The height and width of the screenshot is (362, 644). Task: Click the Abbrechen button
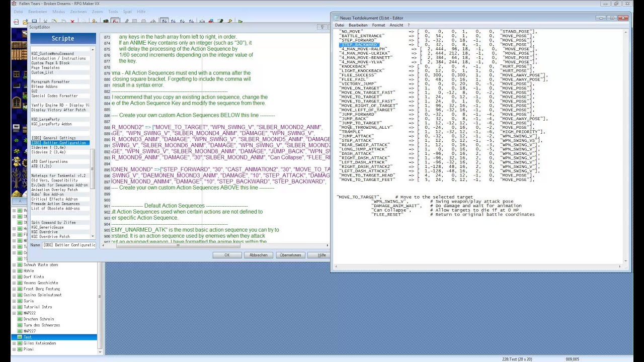coord(259,255)
